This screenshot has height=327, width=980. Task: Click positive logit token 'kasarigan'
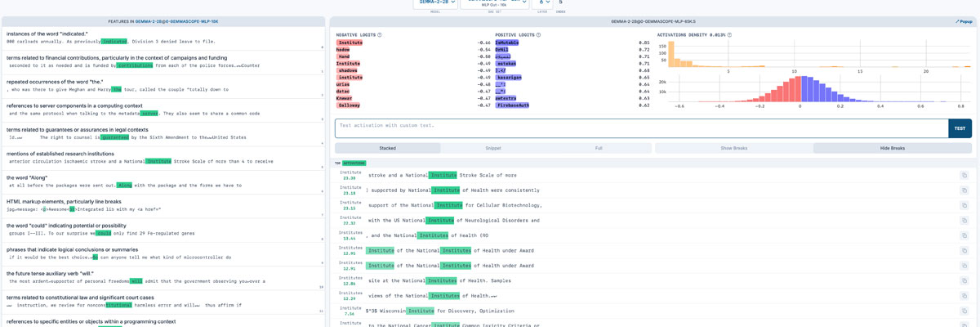(x=510, y=77)
